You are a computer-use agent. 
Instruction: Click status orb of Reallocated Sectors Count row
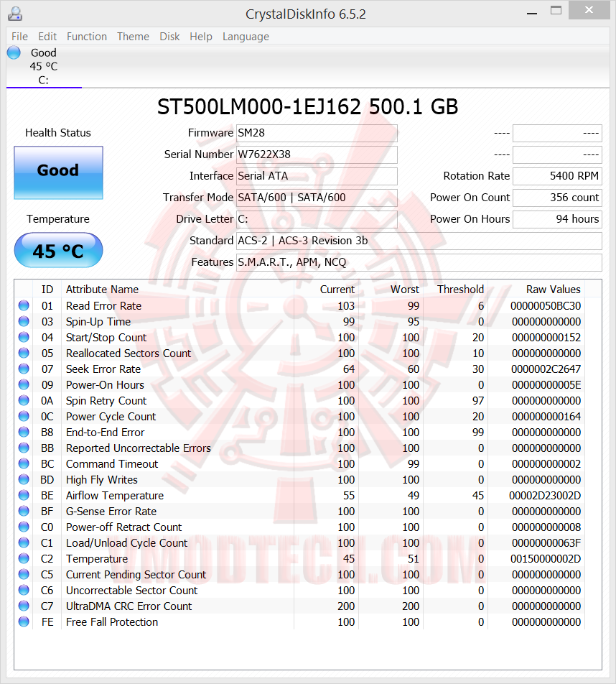pyautogui.click(x=24, y=353)
